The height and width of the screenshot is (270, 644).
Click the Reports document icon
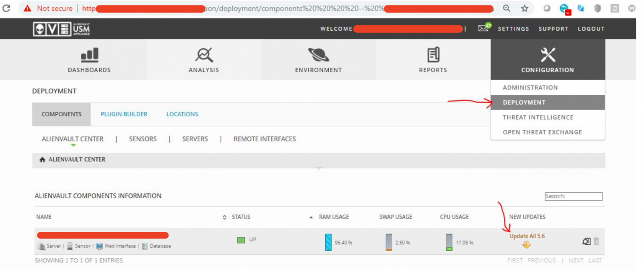[433, 55]
